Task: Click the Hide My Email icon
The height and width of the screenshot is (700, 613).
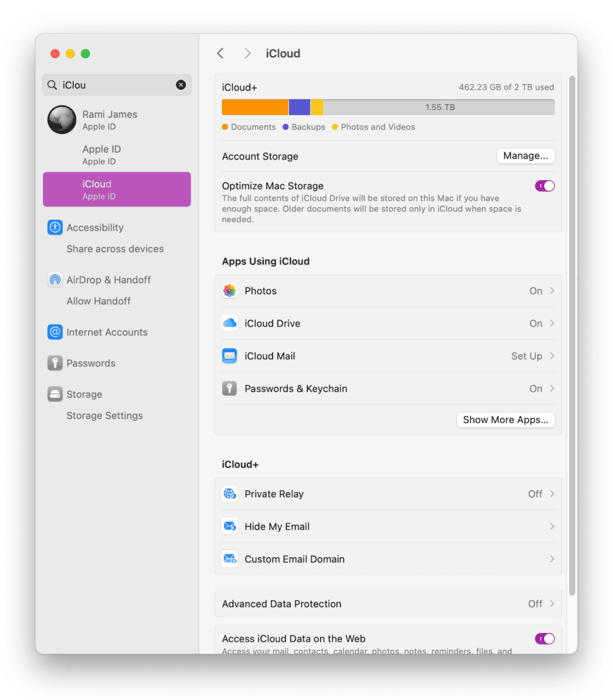Action: (x=230, y=526)
